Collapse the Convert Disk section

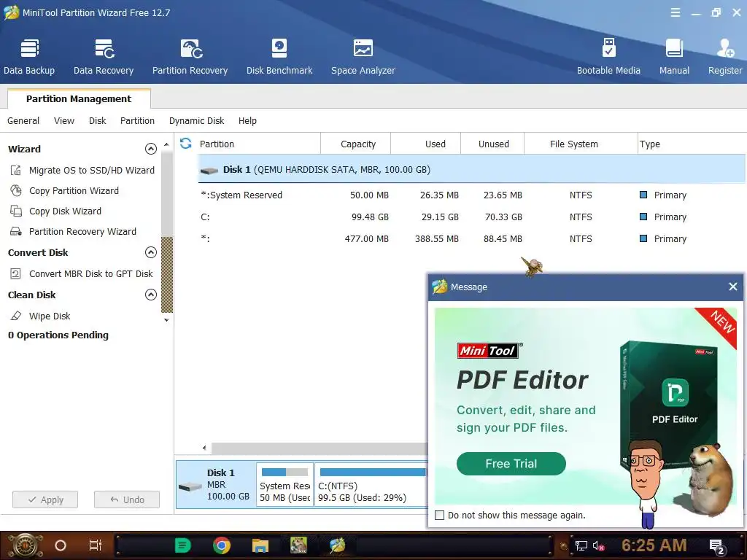click(150, 252)
